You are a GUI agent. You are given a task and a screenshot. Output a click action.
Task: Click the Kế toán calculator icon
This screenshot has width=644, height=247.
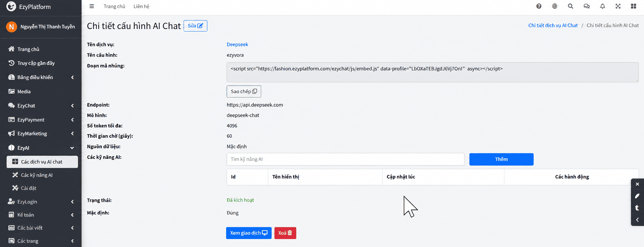tap(11, 215)
